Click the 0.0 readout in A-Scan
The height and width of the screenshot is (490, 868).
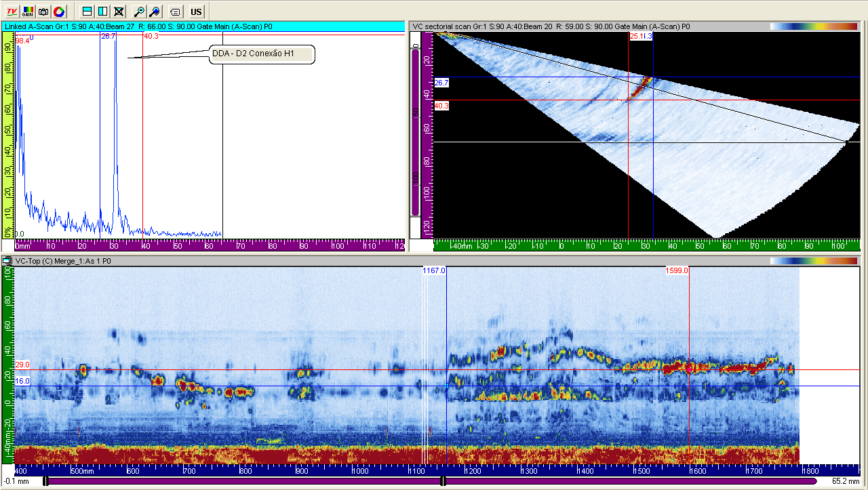[x=20, y=234]
